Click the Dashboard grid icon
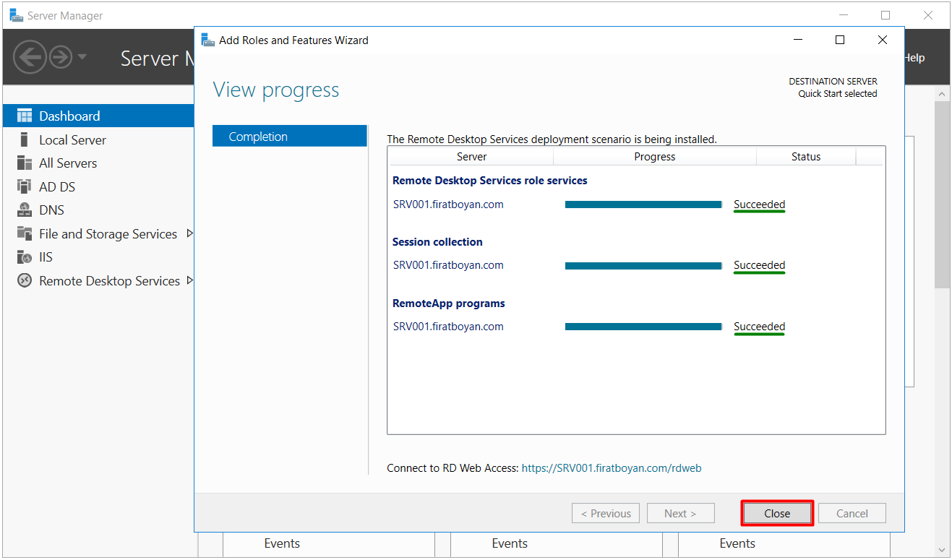The height and width of the screenshot is (560, 952). tap(25, 116)
